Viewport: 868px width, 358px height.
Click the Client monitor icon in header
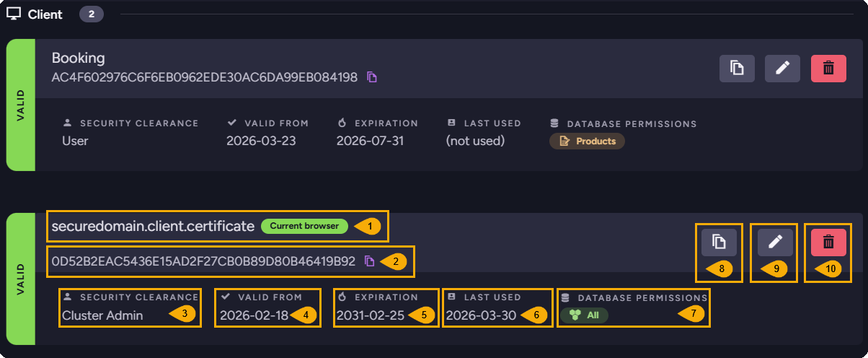tap(14, 14)
